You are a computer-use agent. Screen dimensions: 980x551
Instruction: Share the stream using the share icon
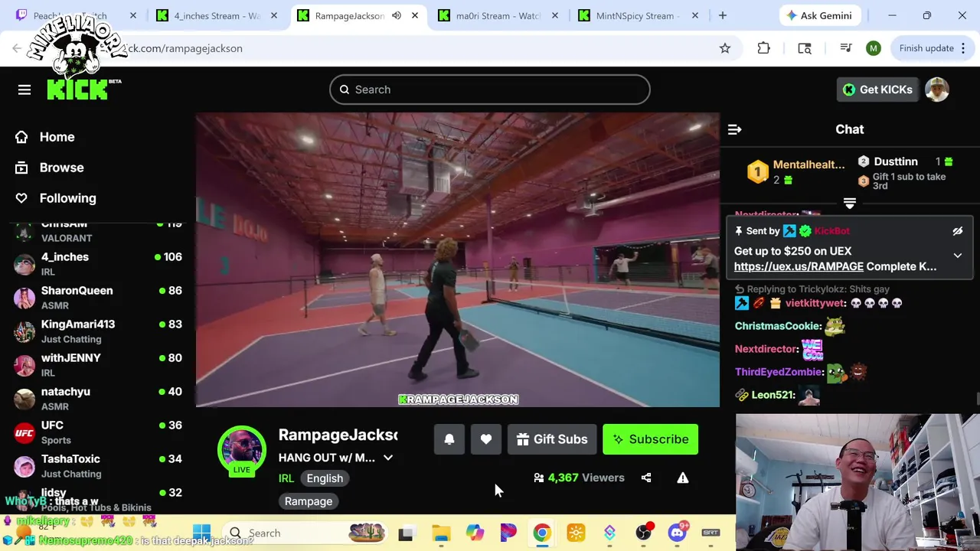tap(646, 478)
